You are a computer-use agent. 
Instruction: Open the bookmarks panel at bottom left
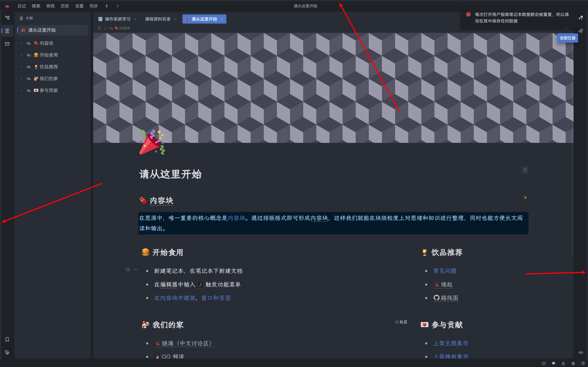7,339
